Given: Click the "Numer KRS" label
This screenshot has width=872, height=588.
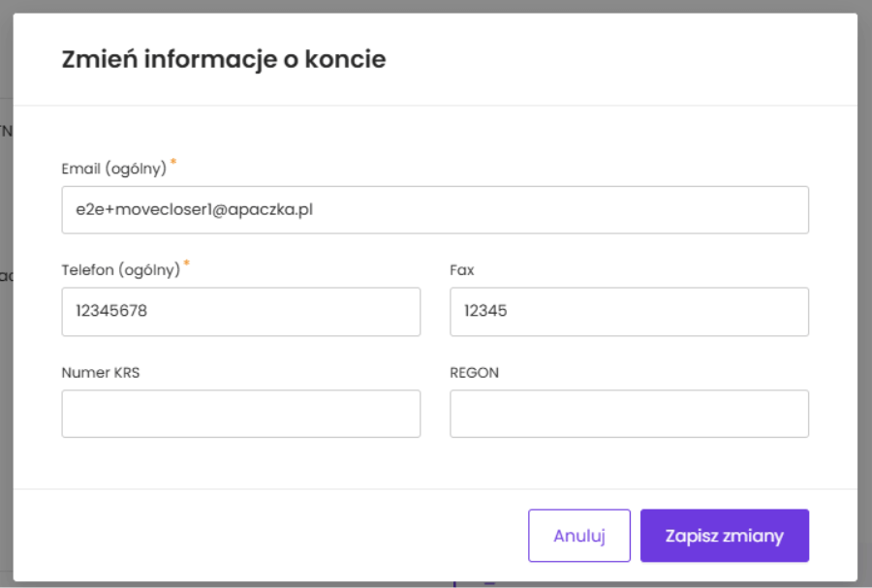Looking at the screenshot, I should click(x=100, y=373).
